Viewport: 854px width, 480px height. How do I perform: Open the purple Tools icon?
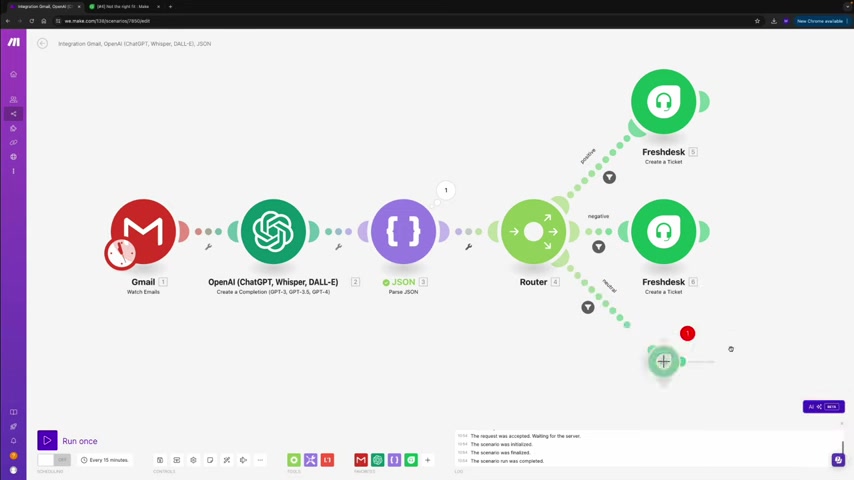click(310, 460)
